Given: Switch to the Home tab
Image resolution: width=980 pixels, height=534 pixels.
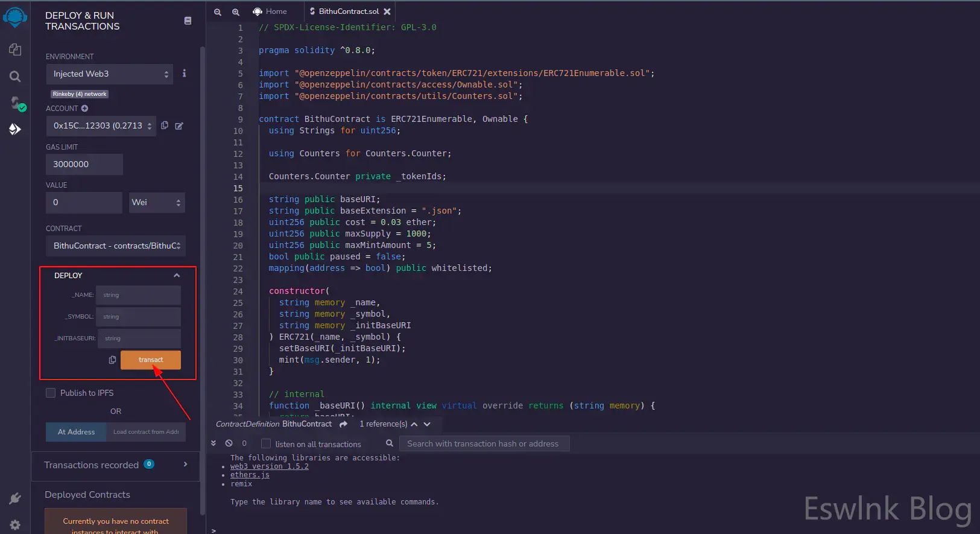Looking at the screenshot, I should point(270,11).
